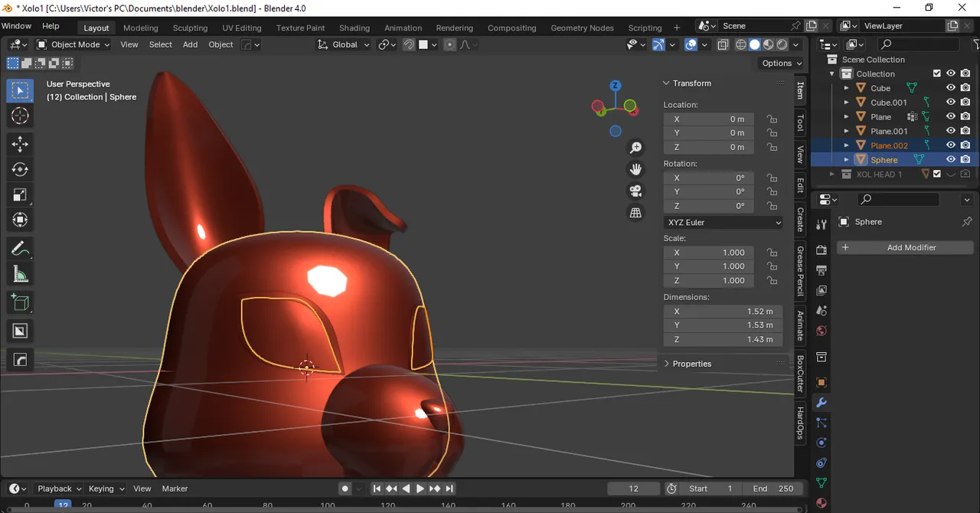Uncheck the Collection exclude checkbox
The width and height of the screenshot is (980, 513).
pyautogui.click(x=936, y=74)
